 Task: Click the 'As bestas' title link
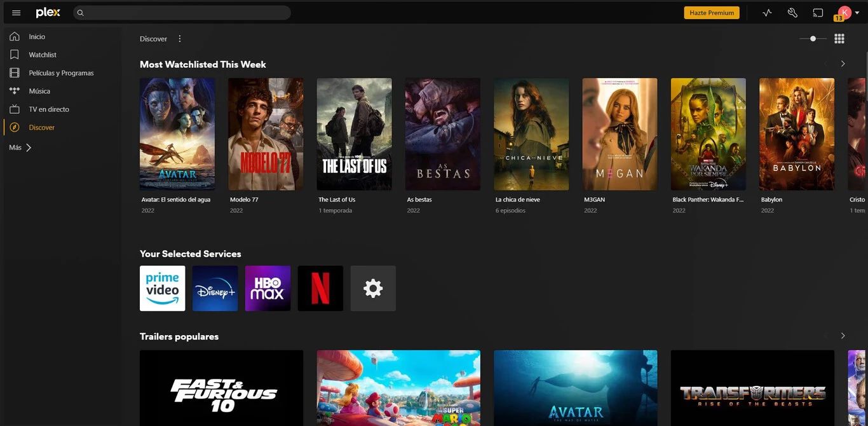[419, 200]
